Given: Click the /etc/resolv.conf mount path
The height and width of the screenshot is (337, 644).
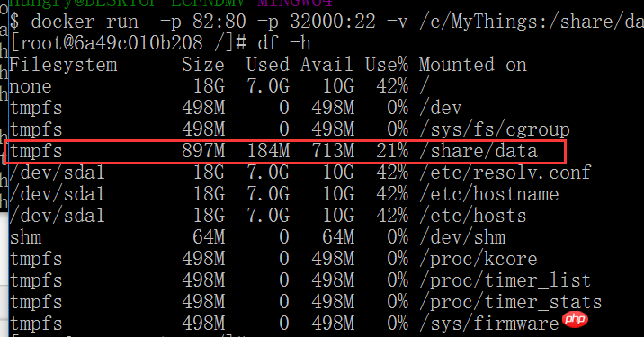Looking at the screenshot, I should coord(505,173).
